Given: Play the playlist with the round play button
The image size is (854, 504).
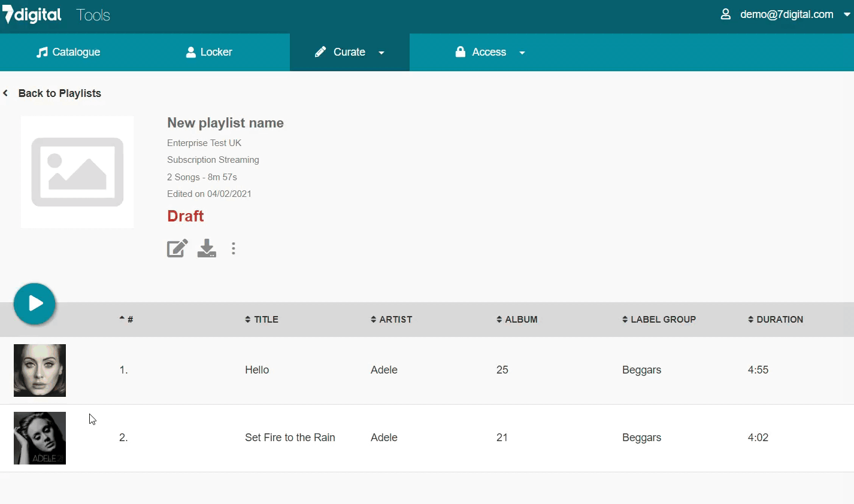Looking at the screenshot, I should coord(35,303).
